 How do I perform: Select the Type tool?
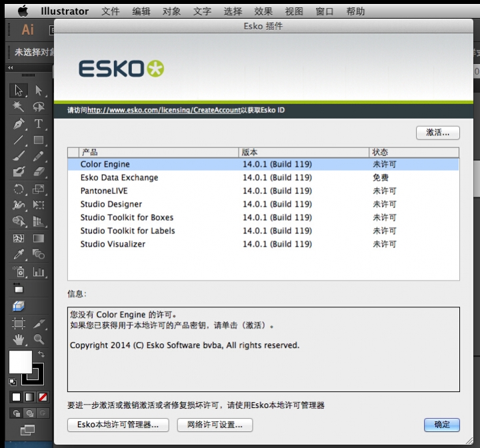tap(39, 123)
